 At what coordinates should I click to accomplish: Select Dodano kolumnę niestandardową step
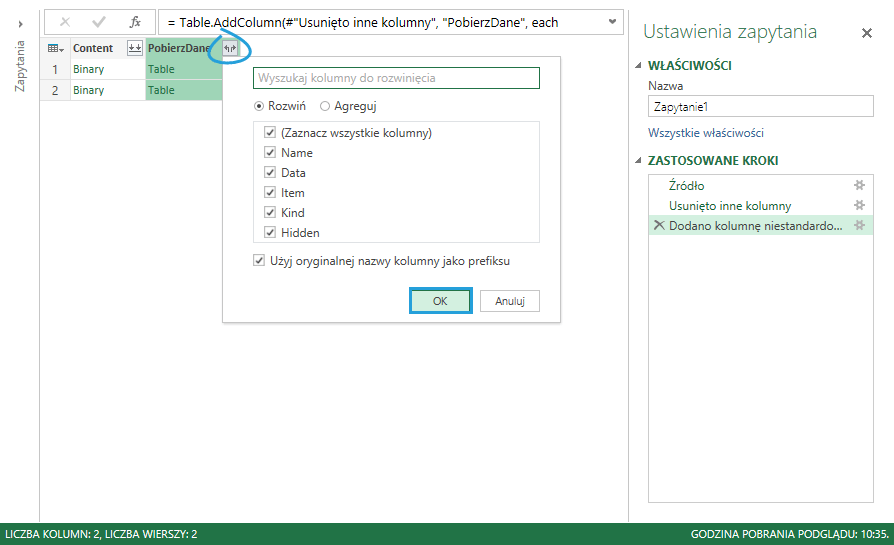point(755,225)
